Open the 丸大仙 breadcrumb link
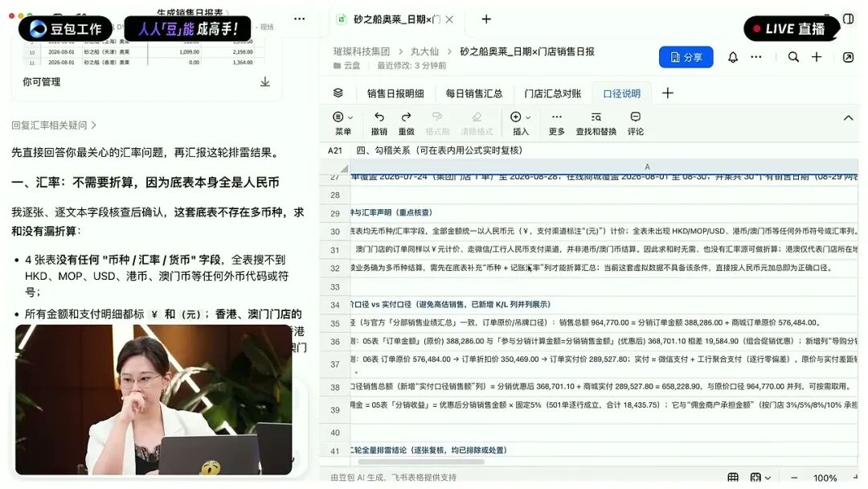This screenshot has width=868, height=489. point(424,51)
